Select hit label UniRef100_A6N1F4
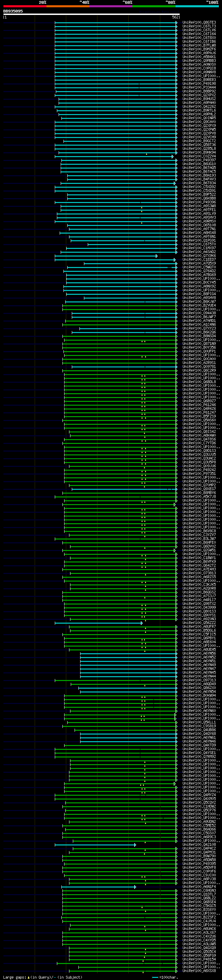222x980 pixels. tap(199, 887)
